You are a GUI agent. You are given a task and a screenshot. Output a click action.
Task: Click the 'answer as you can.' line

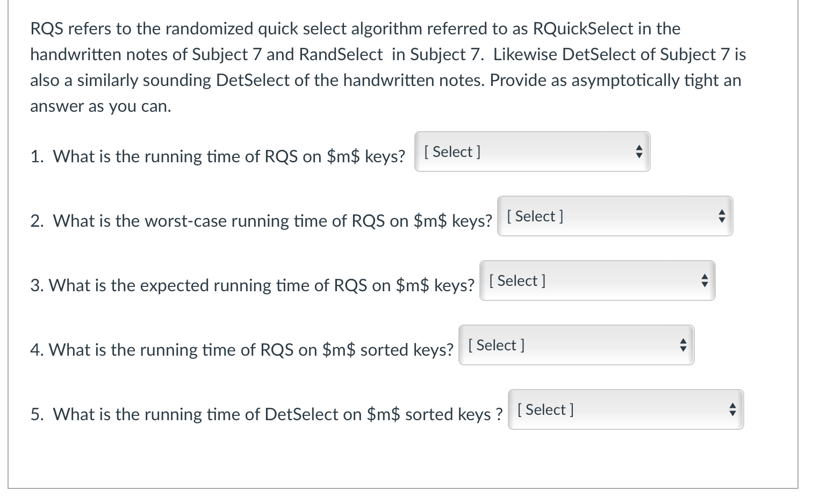100,106
